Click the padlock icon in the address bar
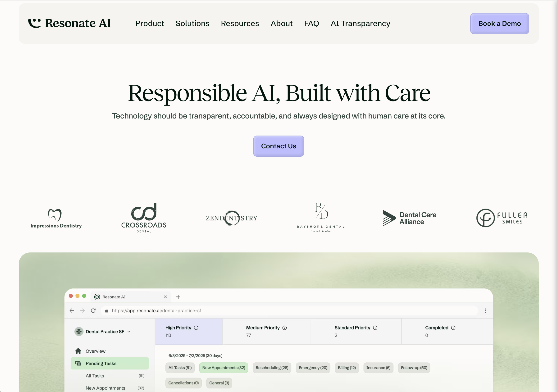Screen dimensions: 557x392 (x=106, y=311)
